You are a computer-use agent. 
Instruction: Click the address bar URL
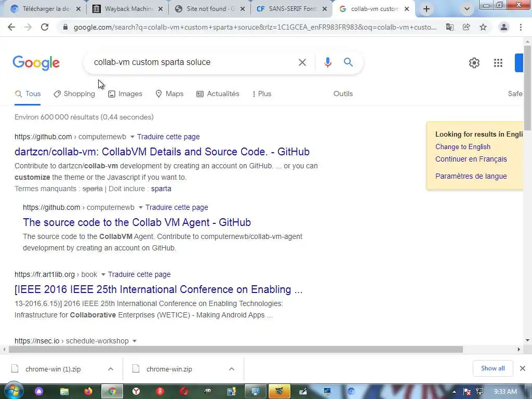tap(255, 27)
